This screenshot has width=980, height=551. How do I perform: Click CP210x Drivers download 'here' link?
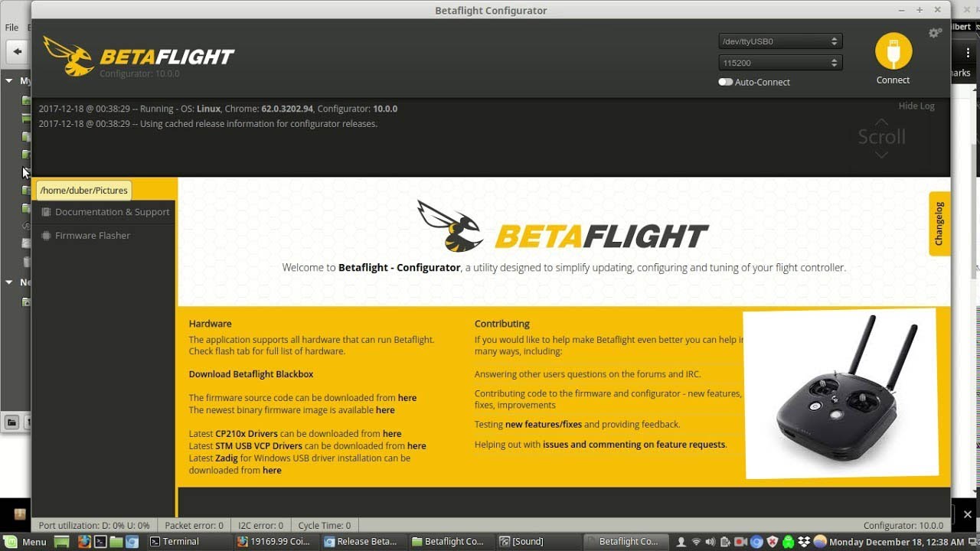(392, 434)
